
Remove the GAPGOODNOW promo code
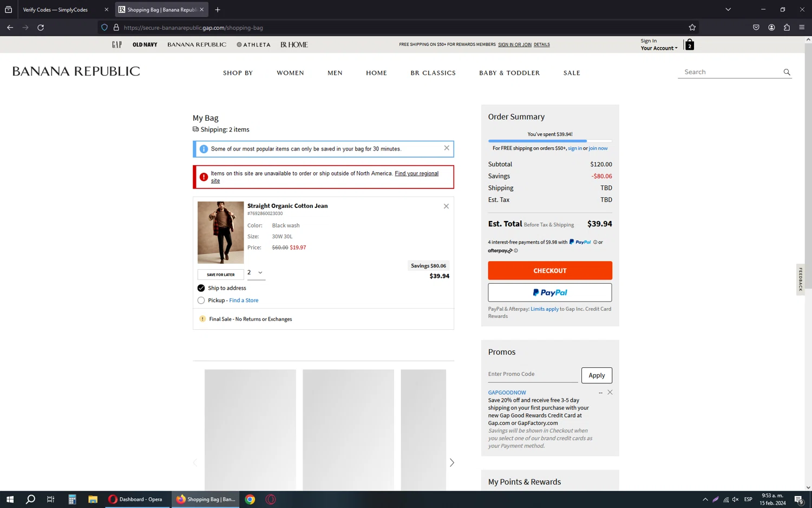[x=610, y=392]
